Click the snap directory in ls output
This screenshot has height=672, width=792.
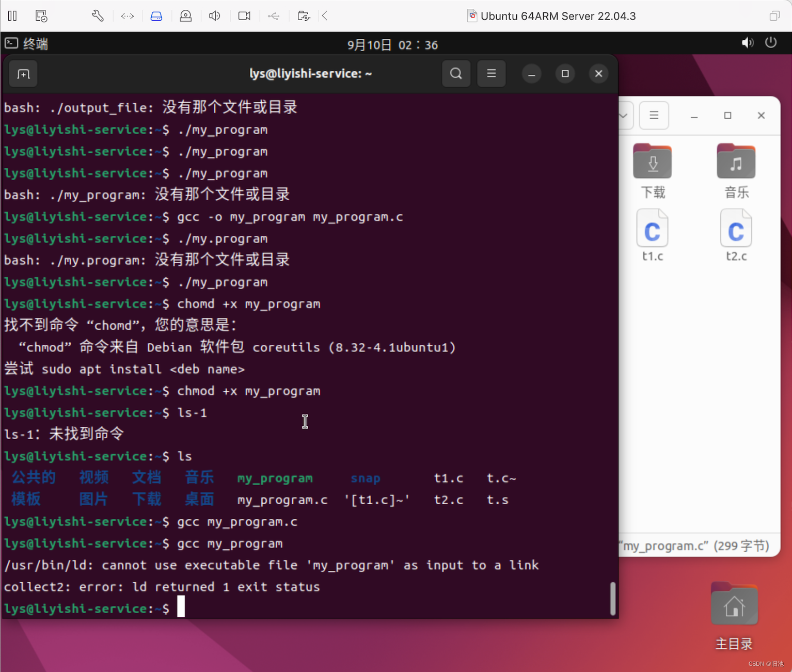click(366, 478)
